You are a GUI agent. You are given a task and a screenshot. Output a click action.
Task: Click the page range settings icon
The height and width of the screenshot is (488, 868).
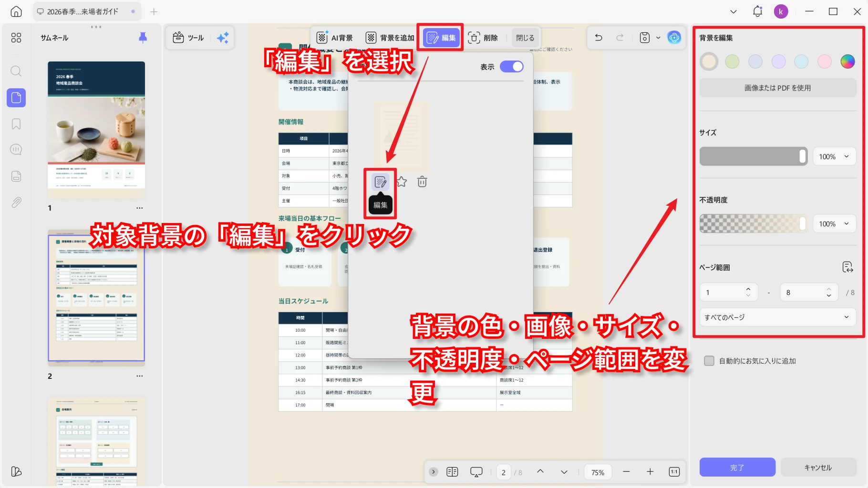[x=847, y=267]
